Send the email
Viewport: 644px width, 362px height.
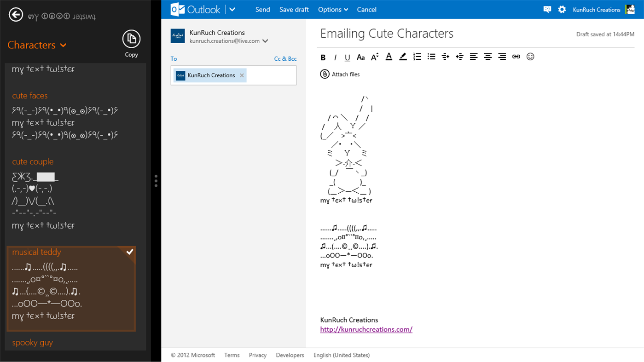263,9
